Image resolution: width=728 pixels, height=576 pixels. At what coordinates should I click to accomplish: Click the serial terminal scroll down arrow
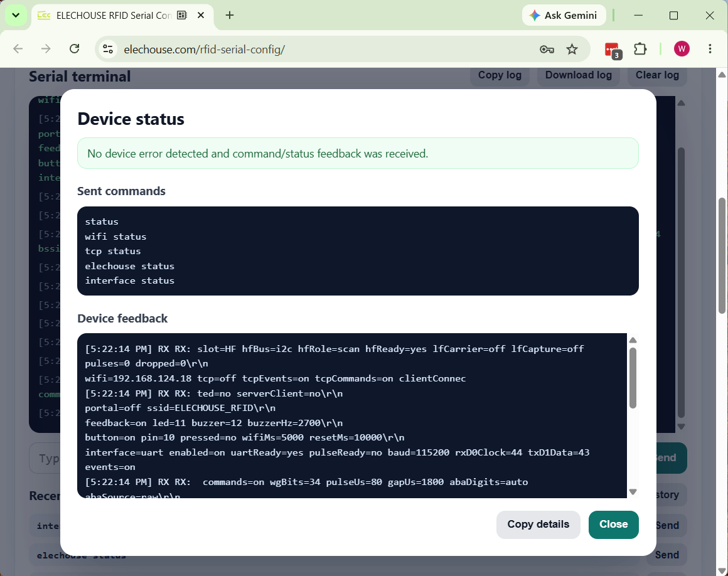[x=681, y=427]
